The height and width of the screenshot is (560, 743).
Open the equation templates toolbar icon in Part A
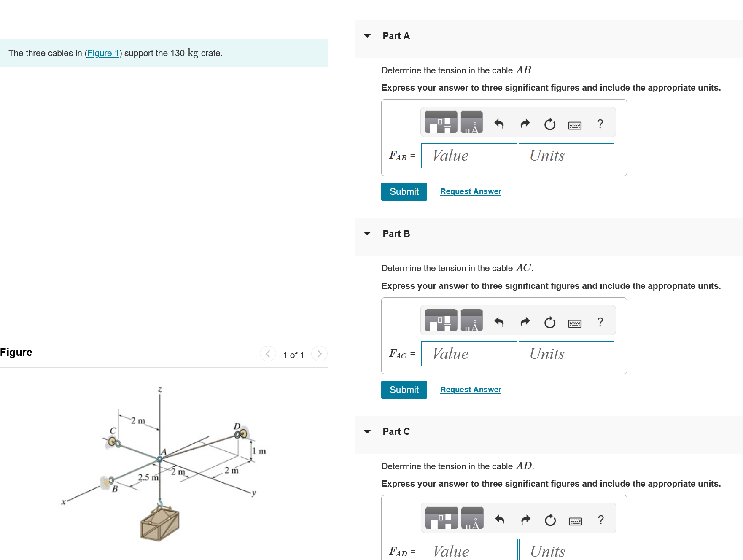[440, 122]
